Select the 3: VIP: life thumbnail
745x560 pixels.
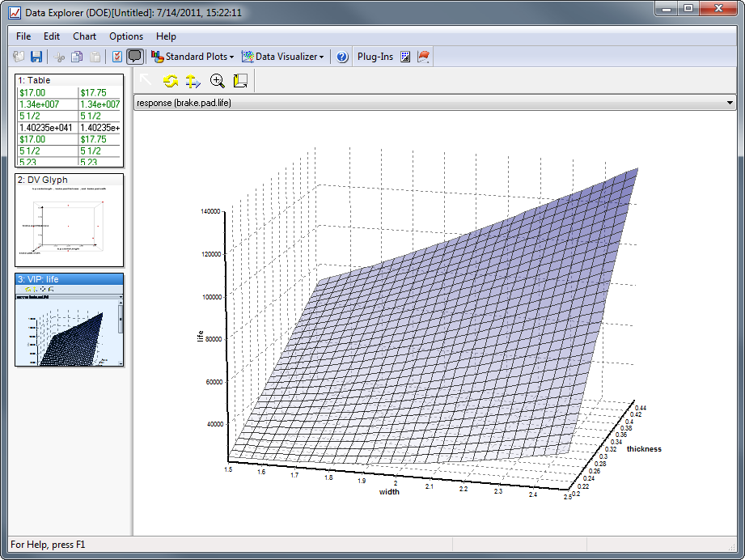[70, 320]
